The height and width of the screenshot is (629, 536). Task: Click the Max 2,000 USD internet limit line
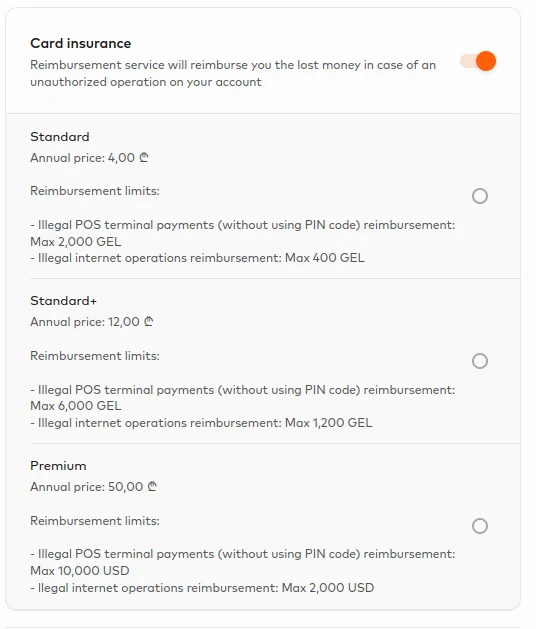coord(202,588)
